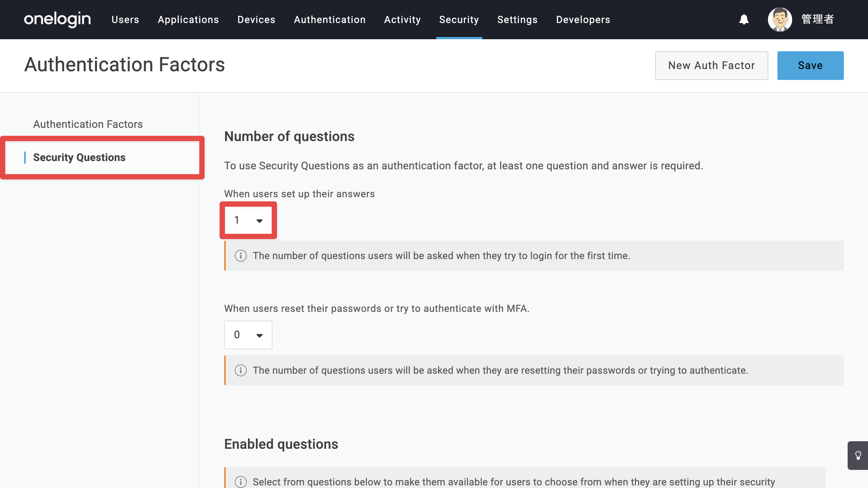
Task: Select Authentication Factors in the sidebar
Action: click(88, 124)
